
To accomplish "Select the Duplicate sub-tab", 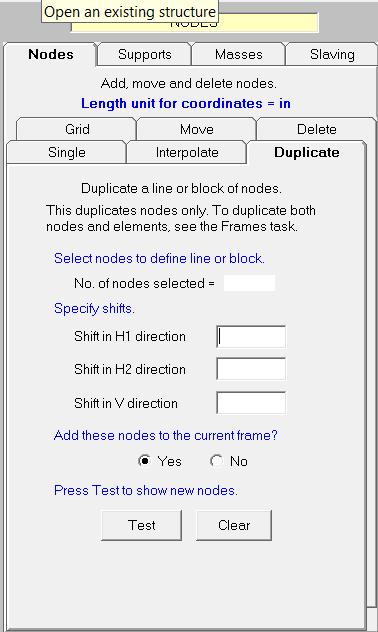I will 307,152.
